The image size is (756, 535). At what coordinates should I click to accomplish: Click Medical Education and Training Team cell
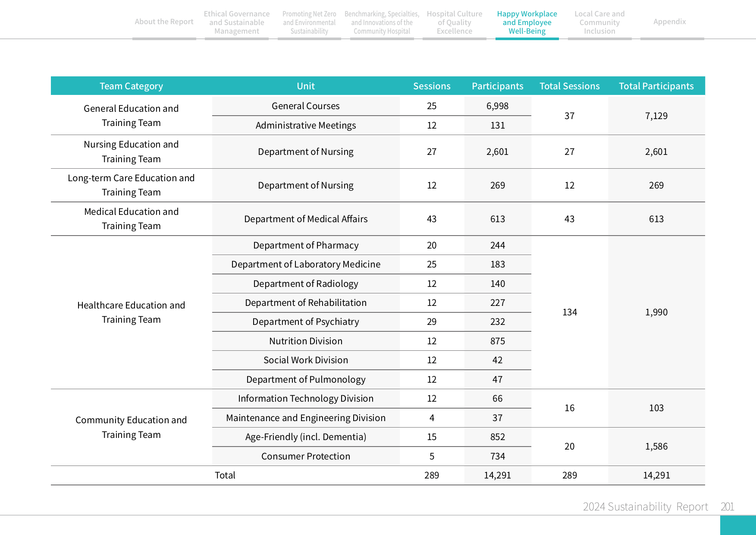tap(131, 219)
